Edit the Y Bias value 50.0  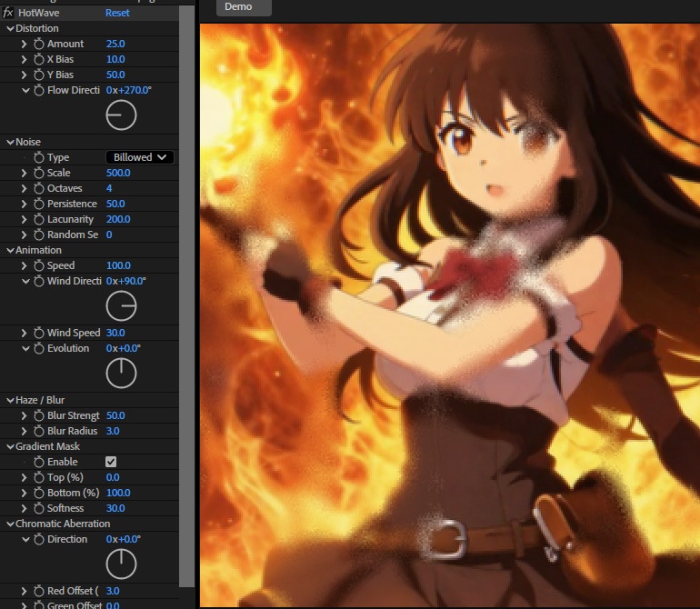(115, 75)
